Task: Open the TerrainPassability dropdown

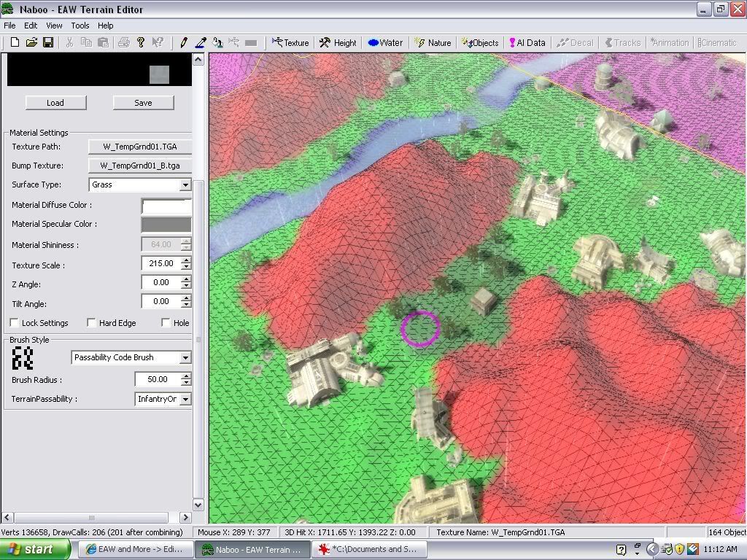Action: (185, 399)
